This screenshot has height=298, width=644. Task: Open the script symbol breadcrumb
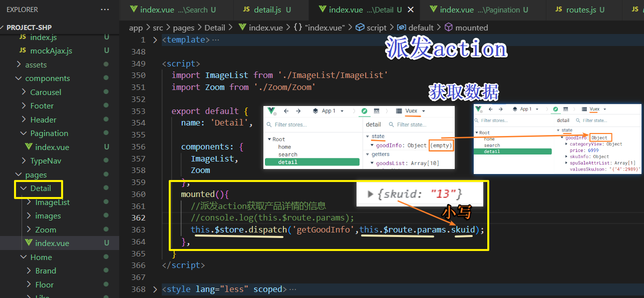point(377,28)
